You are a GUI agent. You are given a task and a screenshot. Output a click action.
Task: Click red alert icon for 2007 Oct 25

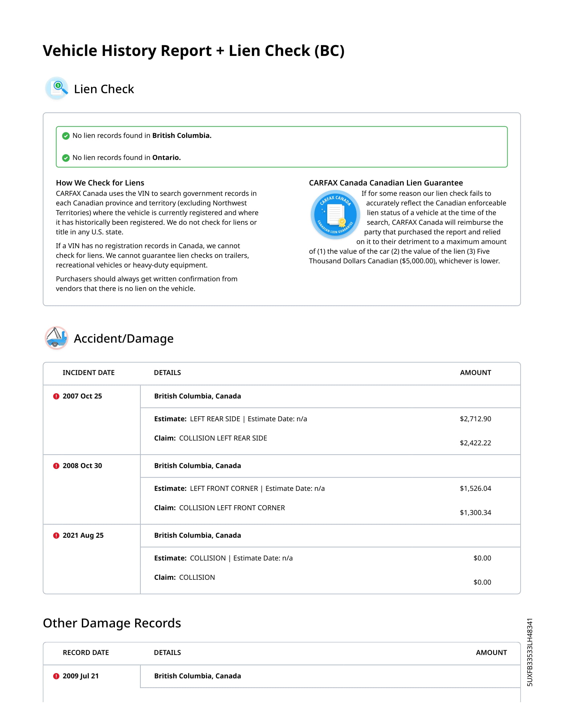coord(56,396)
